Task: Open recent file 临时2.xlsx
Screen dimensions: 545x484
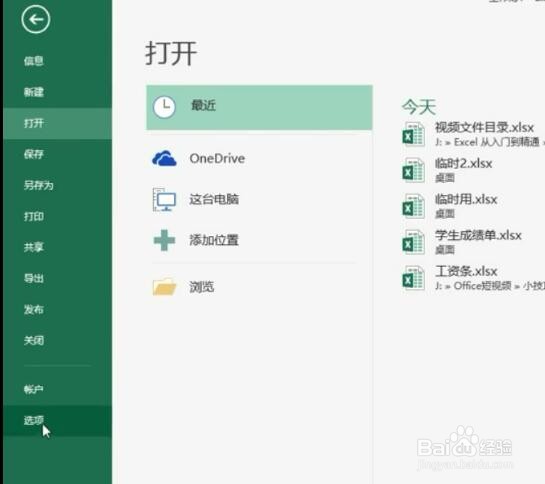Action: pyautogui.click(x=463, y=163)
